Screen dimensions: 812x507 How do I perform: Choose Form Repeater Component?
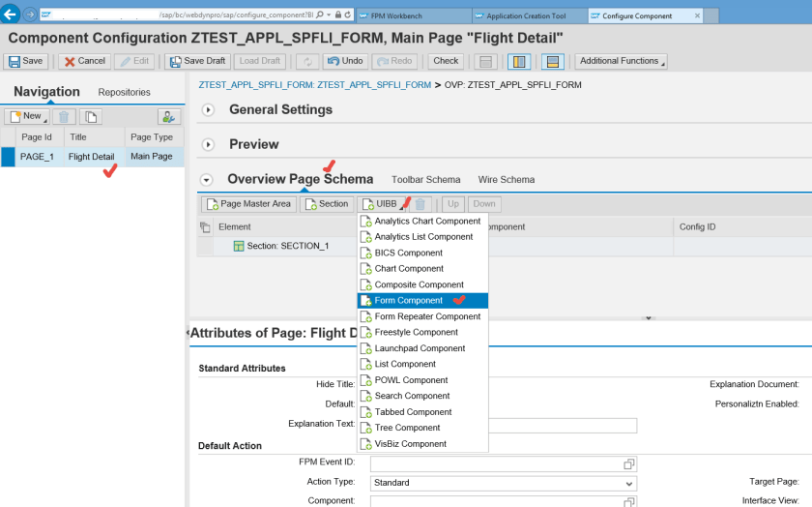pyautogui.click(x=422, y=316)
